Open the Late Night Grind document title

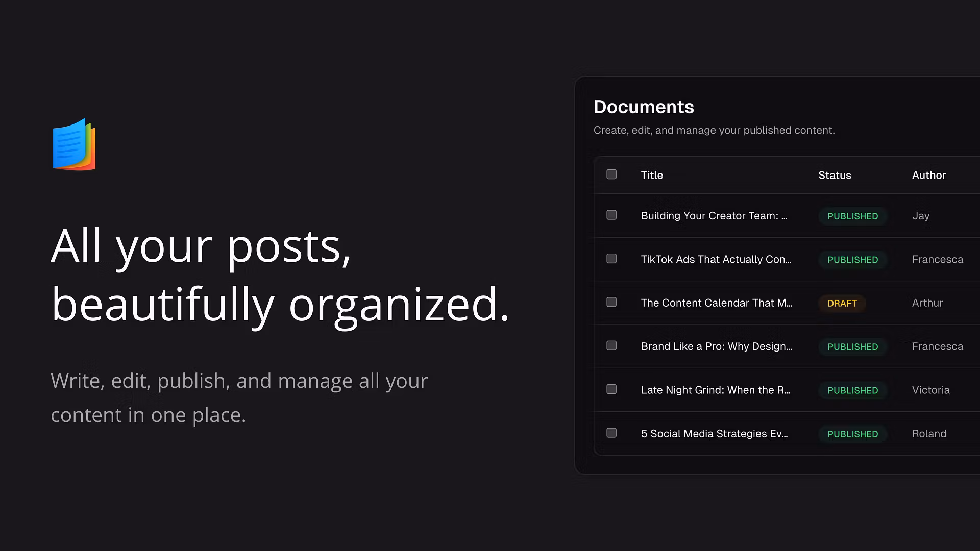point(715,390)
